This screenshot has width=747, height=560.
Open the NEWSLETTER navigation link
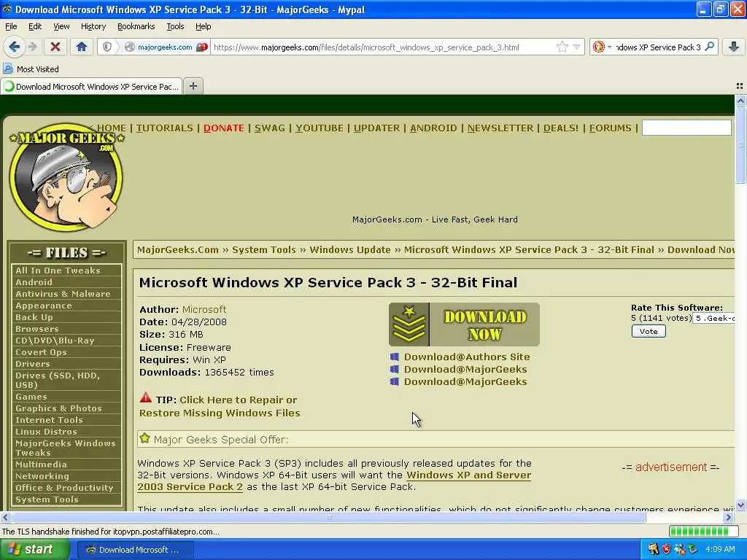500,128
